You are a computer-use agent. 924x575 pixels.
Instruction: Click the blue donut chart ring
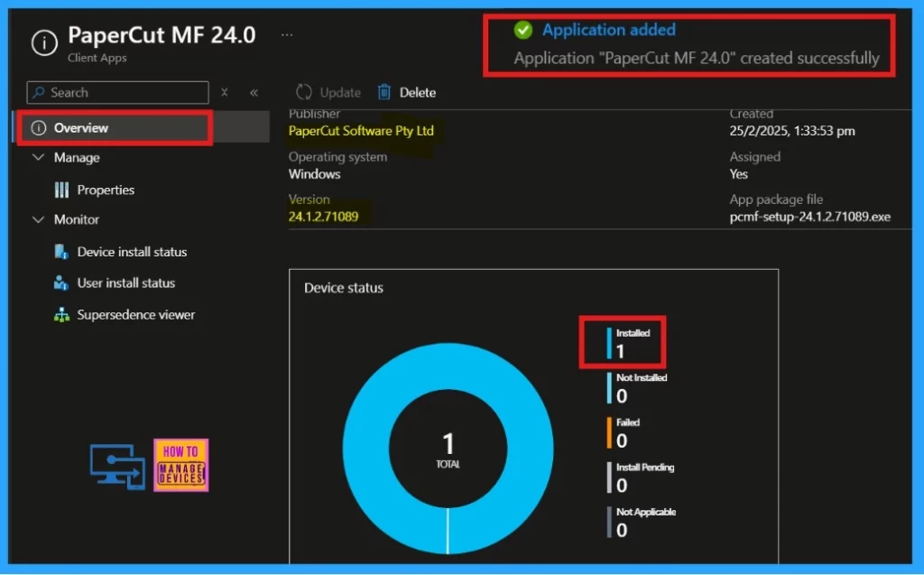tap(365, 449)
